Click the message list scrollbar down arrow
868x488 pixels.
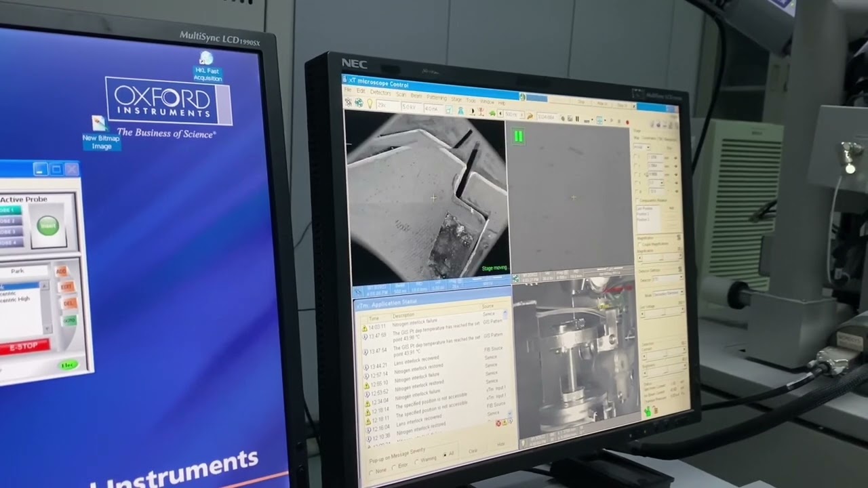pos(510,413)
